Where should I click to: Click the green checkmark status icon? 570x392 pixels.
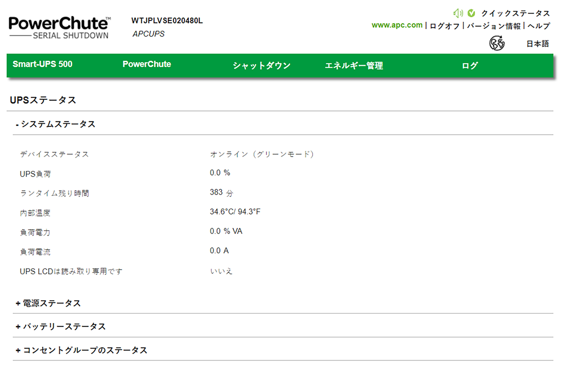click(471, 13)
